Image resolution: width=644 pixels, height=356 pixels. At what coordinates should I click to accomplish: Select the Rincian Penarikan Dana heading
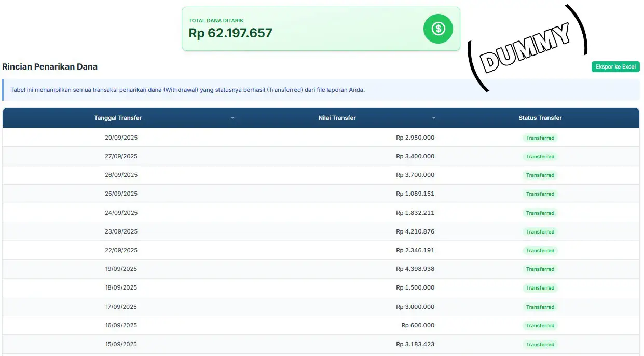click(x=50, y=66)
